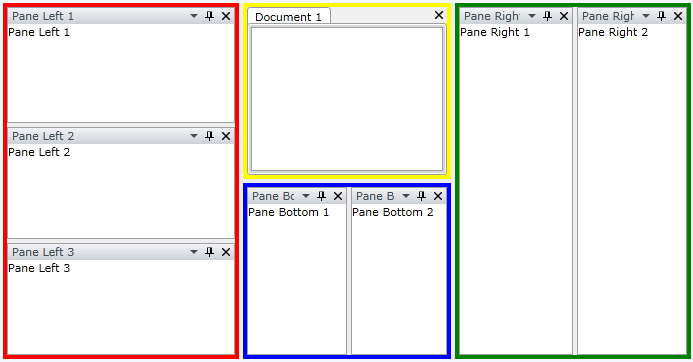Expand Pane Left 3 options dropdown

pos(194,252)
